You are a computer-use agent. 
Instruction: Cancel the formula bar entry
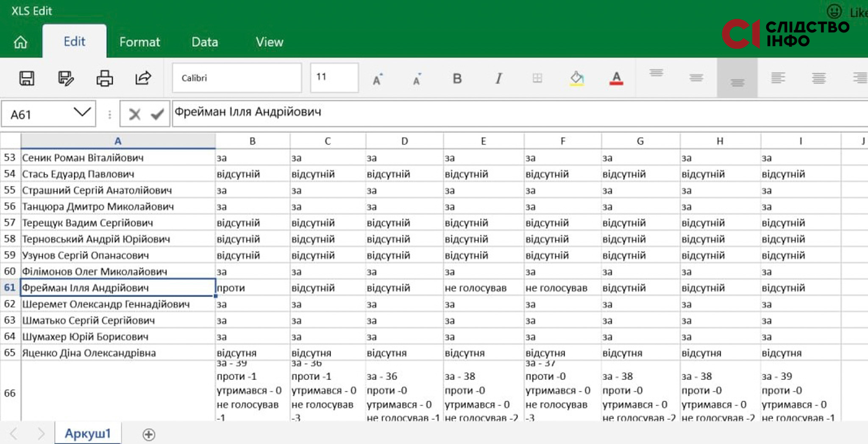(135, 114)
